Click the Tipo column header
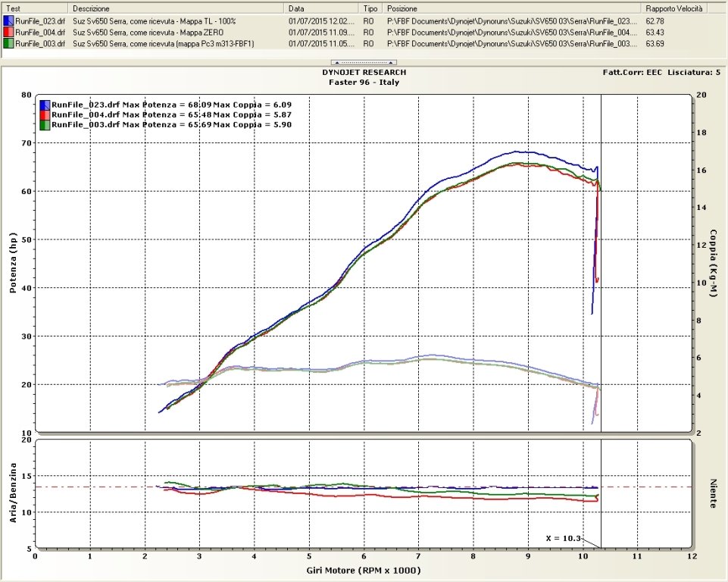 (x=370, y=8)
